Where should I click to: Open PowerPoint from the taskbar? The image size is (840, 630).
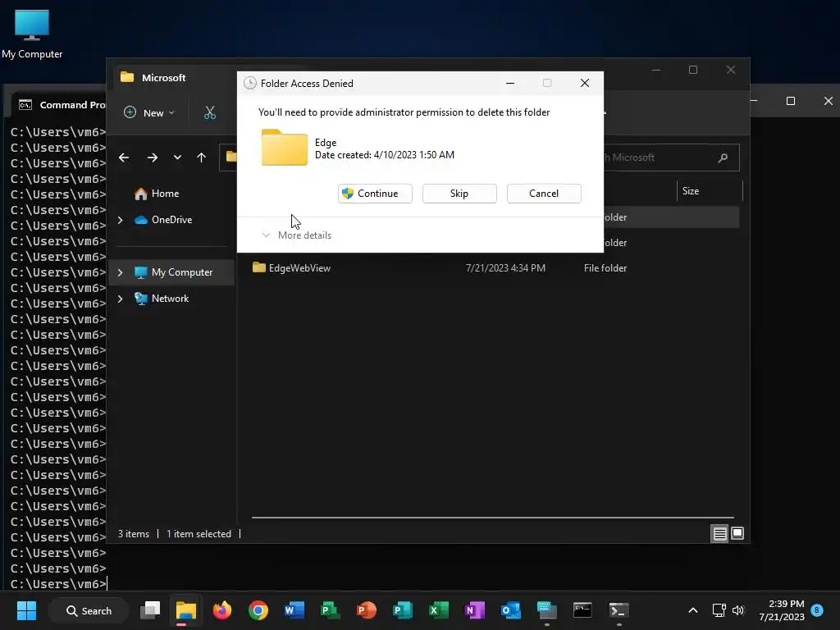pyautogui.click(x=367, y=610)
